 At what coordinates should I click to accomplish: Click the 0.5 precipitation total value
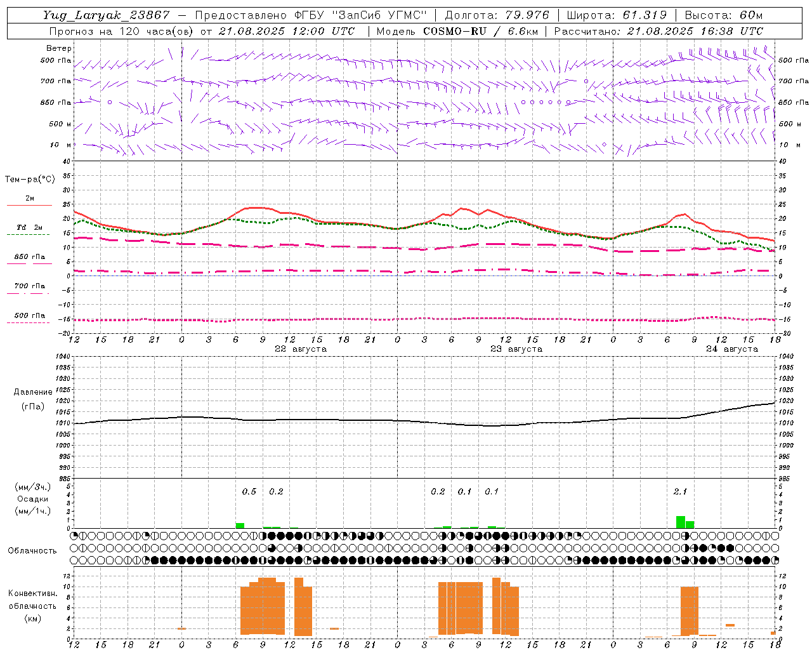coord(249,492)
